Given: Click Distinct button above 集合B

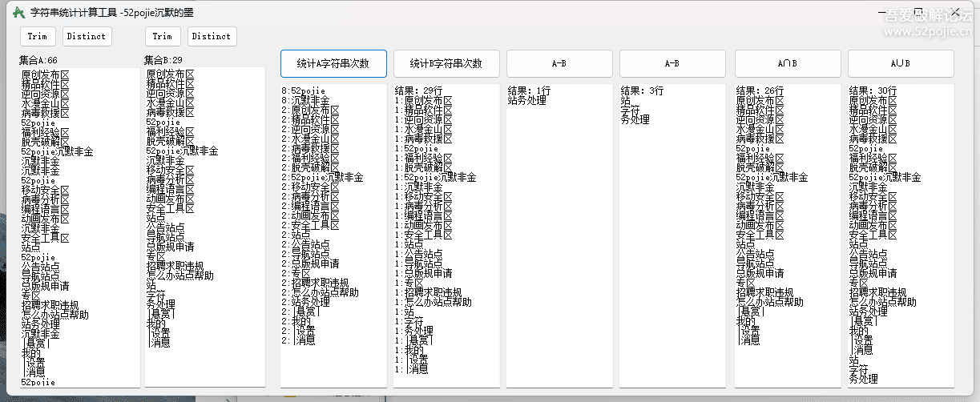Looking at the screenshot, I should [212, 36].
